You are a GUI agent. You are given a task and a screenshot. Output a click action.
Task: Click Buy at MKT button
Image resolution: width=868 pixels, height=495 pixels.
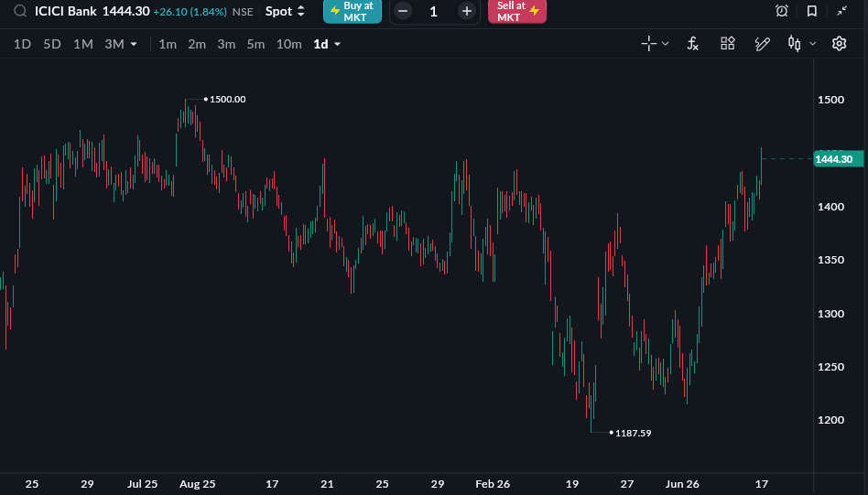tap(353, 11)
